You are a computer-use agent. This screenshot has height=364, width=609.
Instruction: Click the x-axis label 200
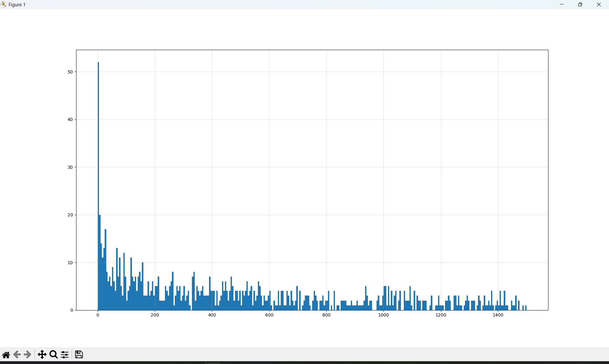pyautogui.click(x=155, y=315)
